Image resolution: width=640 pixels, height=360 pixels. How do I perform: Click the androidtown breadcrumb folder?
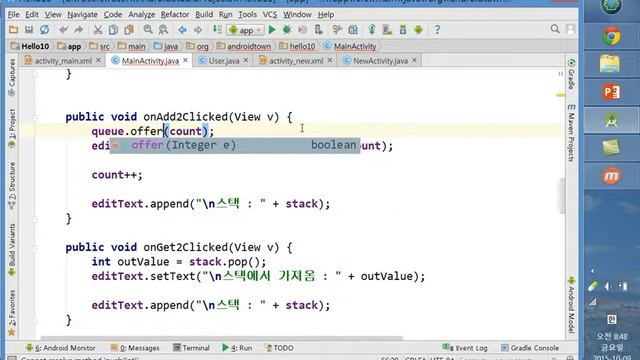pyautogui.click(x=244, y=47)
